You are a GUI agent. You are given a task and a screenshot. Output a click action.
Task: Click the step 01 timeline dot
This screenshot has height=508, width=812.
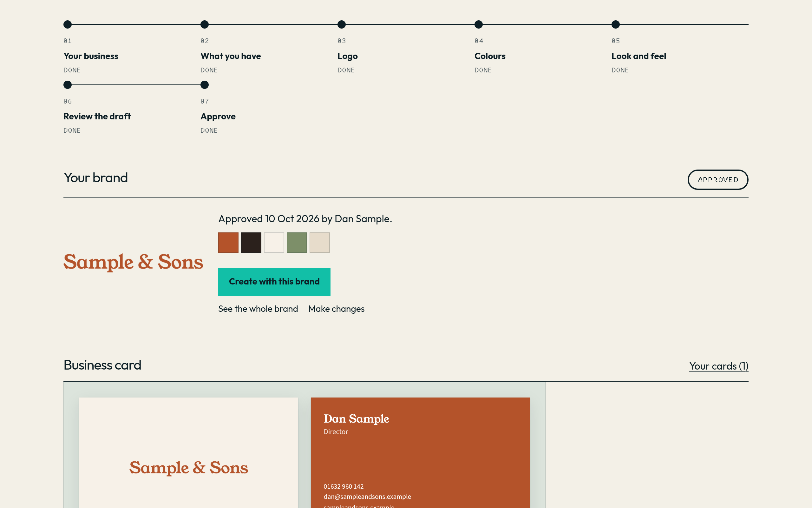68,24
